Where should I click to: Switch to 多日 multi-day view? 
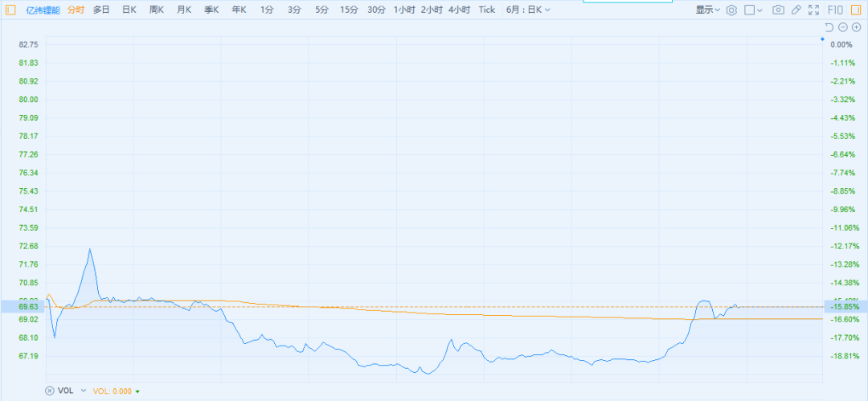[101, 10]
